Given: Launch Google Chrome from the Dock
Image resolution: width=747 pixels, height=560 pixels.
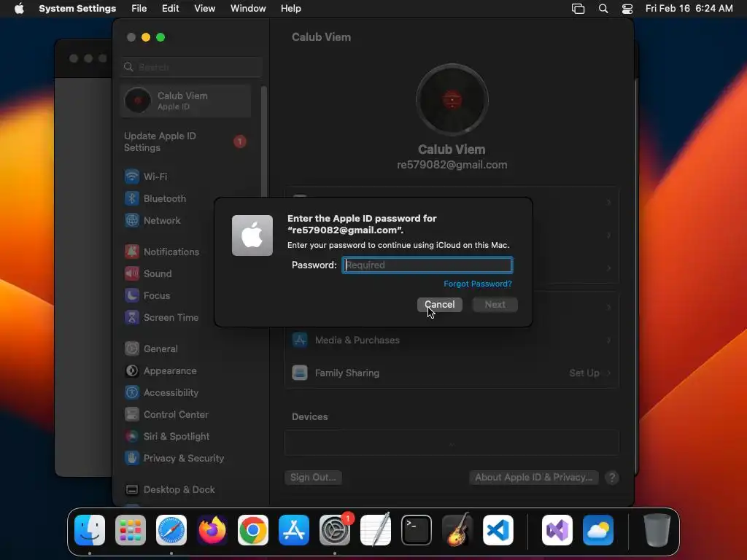Looking at the screenshot, I should [253, 530].
